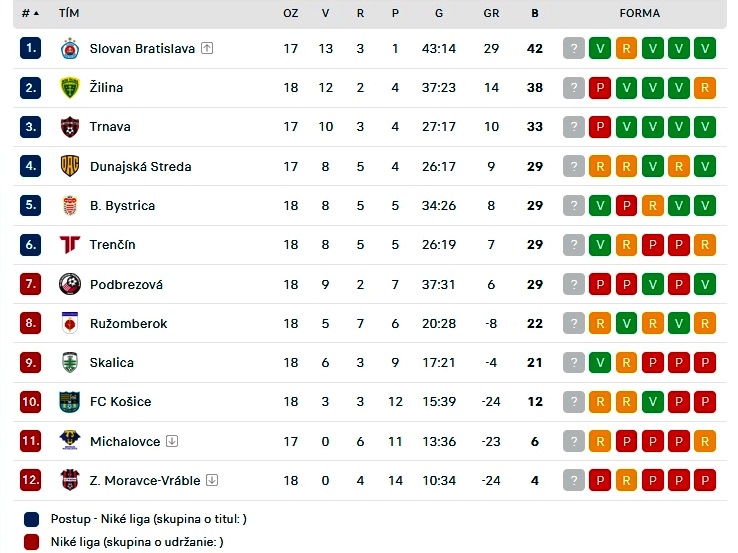
Task: Click the down-arrow icon beside Z. Moravce-Vráble
Action: [212, 480]
